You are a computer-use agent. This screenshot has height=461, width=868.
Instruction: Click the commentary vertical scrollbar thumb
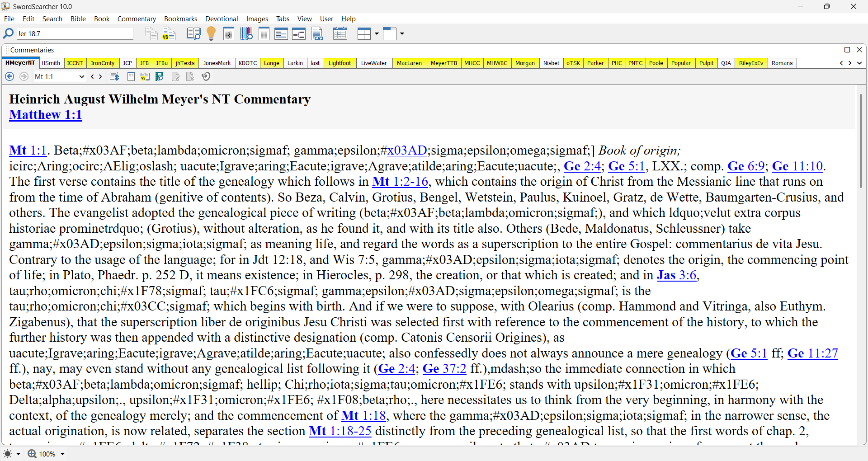861,141
